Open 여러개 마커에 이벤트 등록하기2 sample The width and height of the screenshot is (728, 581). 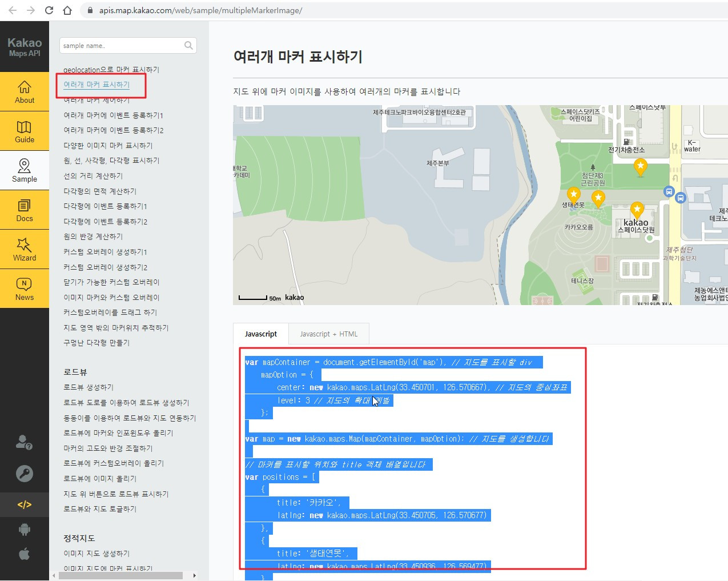(x=114, y=130)
